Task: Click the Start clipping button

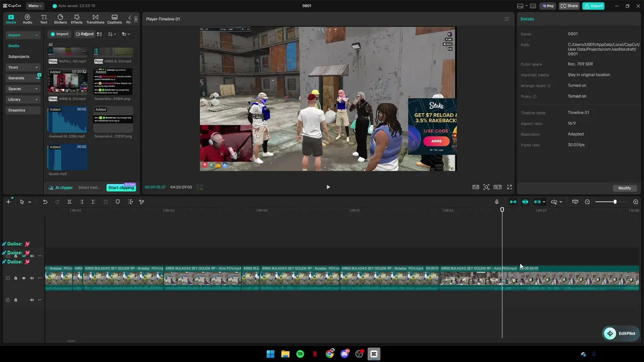Action: pyautogui.click(x=121, y=188)
